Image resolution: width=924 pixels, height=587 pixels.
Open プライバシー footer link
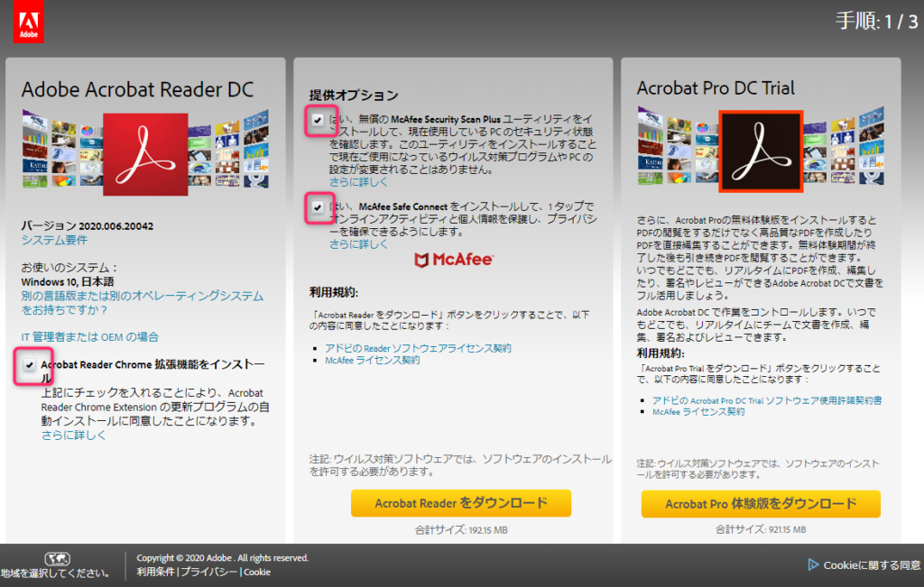click(x=209, y=572)
